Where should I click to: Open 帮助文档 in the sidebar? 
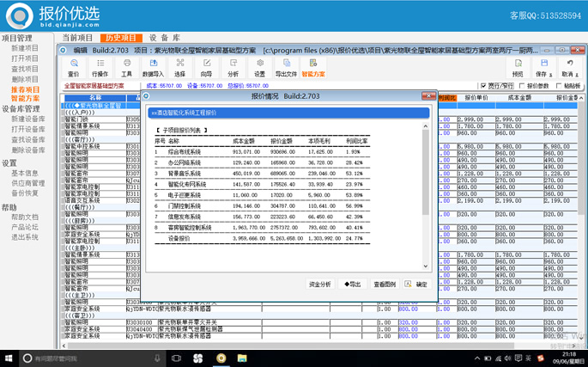coord(25,217)
